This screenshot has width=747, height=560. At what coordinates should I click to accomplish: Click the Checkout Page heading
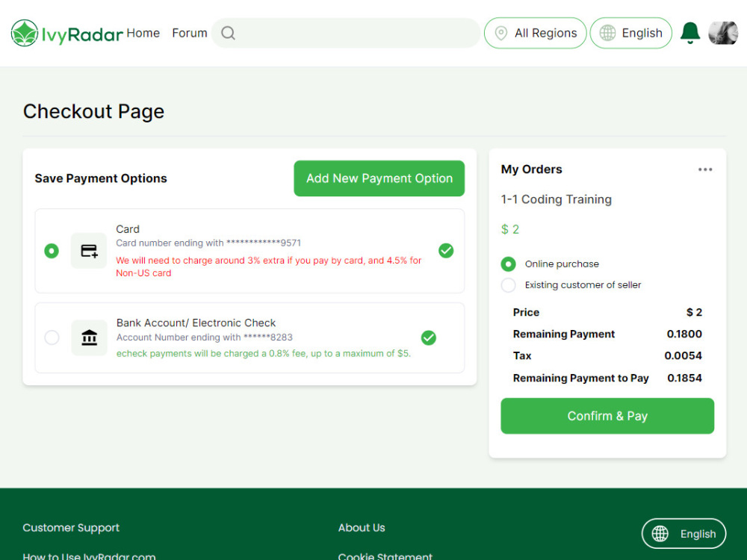[x=94, y=111]
